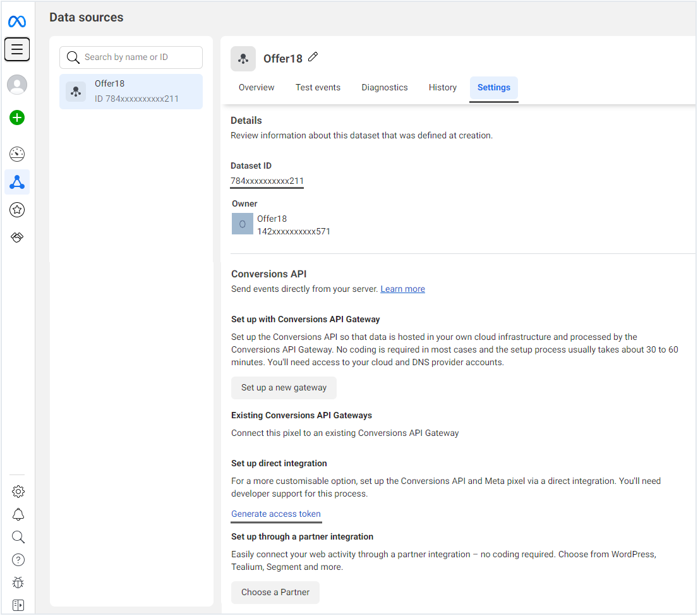The image size is (698, 616).
Task: Click the Meta logo icon
Action: (17, 22)
